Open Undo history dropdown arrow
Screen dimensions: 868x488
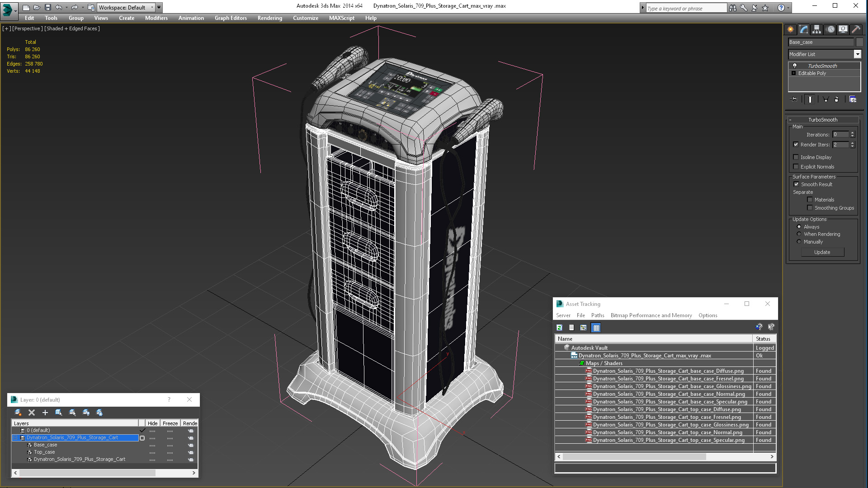66,8
